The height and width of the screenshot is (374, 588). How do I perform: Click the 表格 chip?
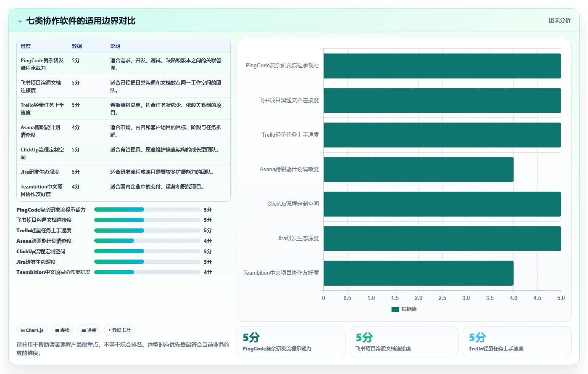coord(62,330)
